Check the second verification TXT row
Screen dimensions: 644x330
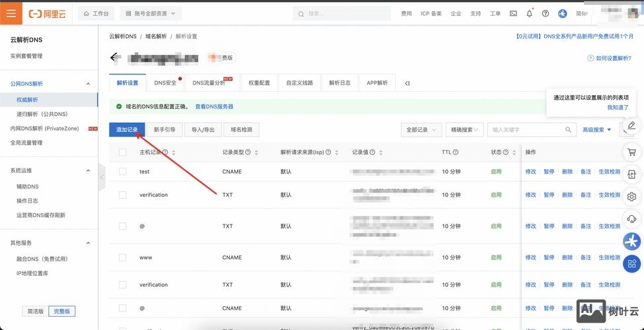point(122,285)
